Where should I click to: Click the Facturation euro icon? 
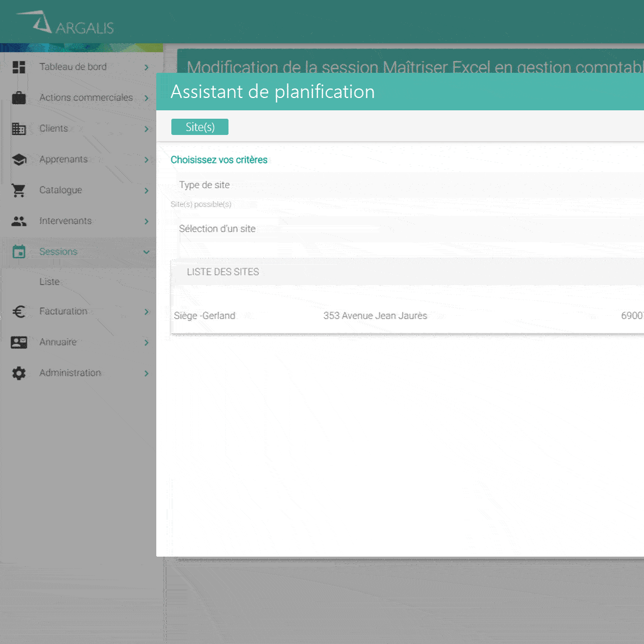click(x=19, y=311)
